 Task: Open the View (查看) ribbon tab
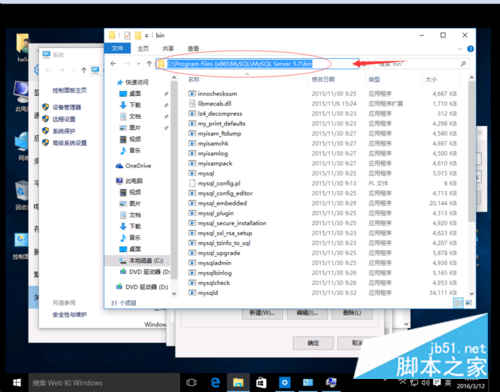(x=193, y=48)
